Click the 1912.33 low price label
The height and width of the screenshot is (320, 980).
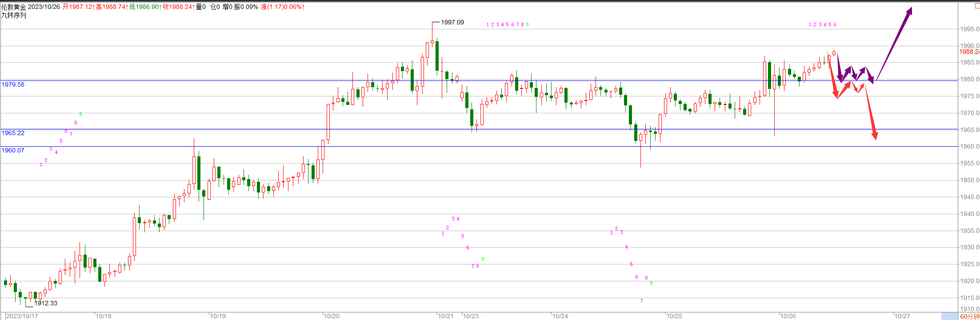click(46, 303)
